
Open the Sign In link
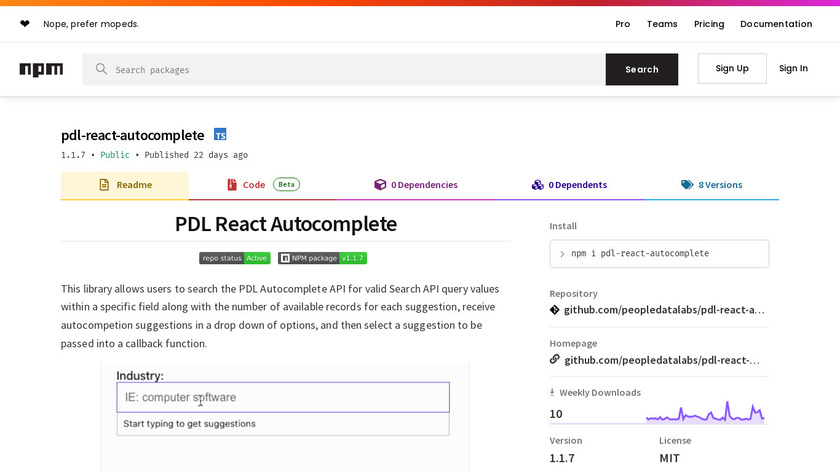click(x=793, y=69)
